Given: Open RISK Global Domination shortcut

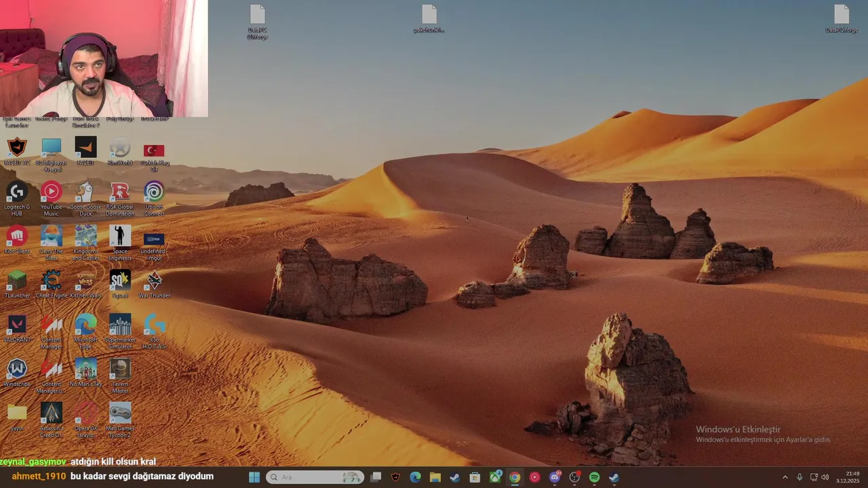Looking at the screenshot, I should (120, 199).
